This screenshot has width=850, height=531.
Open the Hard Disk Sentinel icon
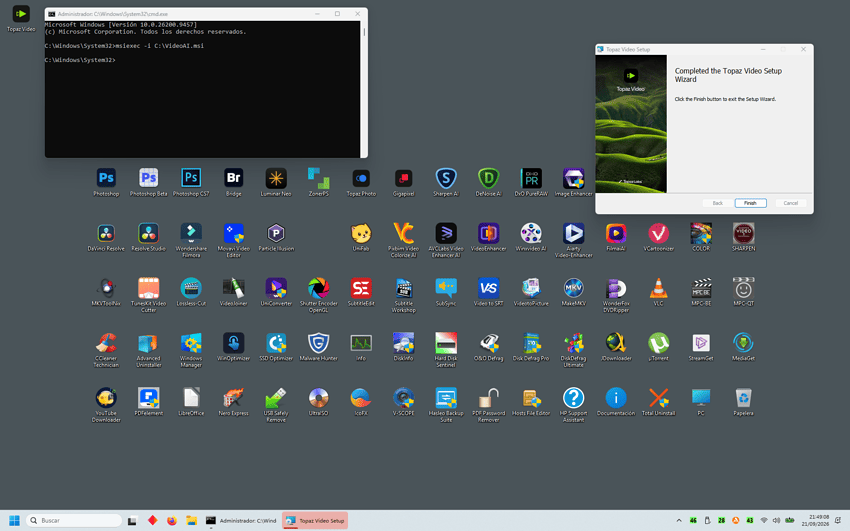(446, 350)
